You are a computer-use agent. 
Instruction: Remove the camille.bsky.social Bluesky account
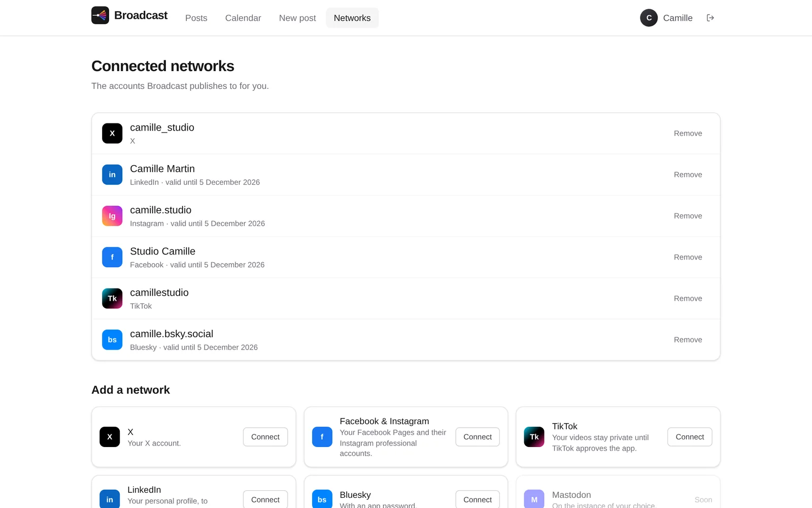pyautogui.click(x=688, y=340)
